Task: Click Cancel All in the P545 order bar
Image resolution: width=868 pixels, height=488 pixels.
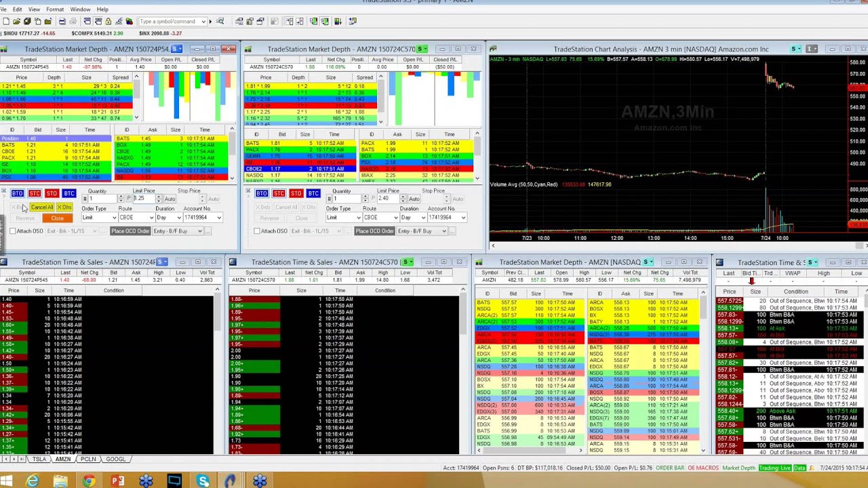Action: click(x=42, y=207)
